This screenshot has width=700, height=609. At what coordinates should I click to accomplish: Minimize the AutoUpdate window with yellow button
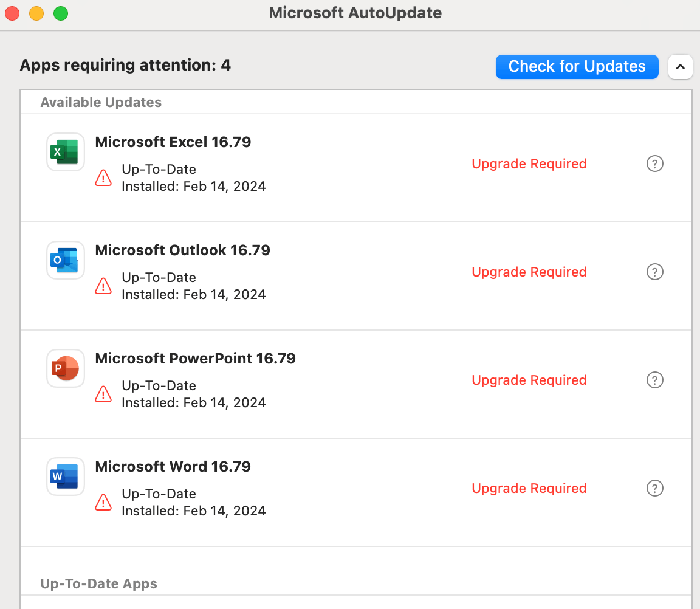(x=36, y=13)
